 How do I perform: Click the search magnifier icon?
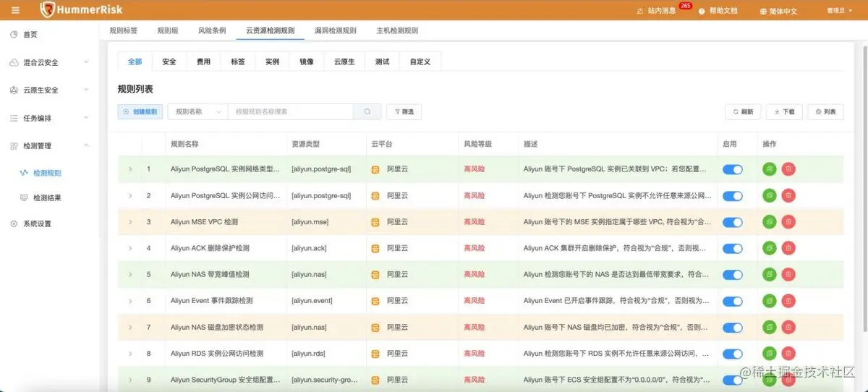pos(367,111)
